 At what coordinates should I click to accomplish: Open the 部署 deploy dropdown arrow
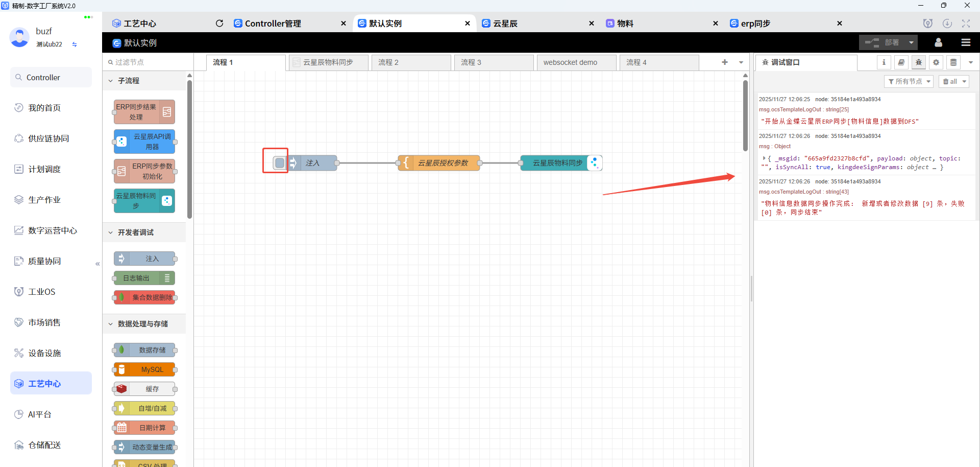pyautogui.click(x=911, y=42)
